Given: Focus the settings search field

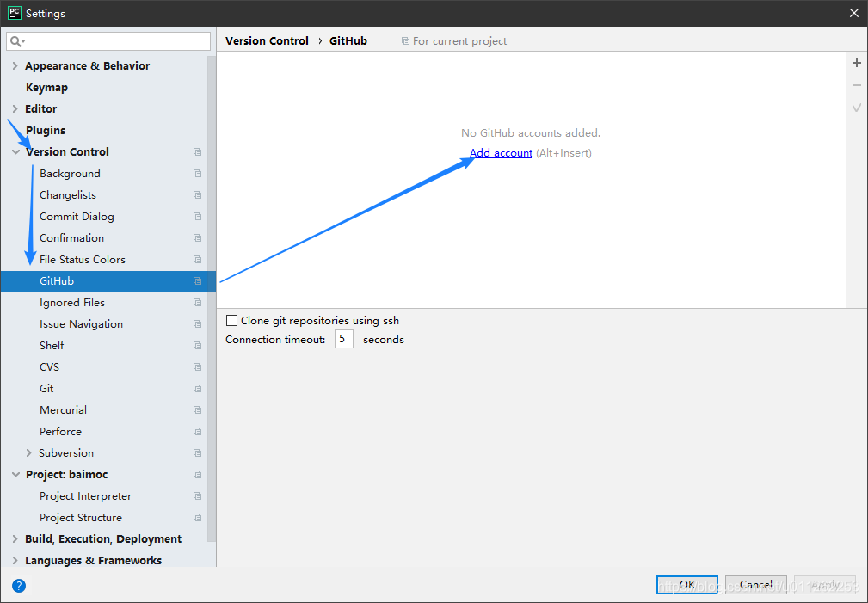Looking at the screenshot, I should (108, 41).
